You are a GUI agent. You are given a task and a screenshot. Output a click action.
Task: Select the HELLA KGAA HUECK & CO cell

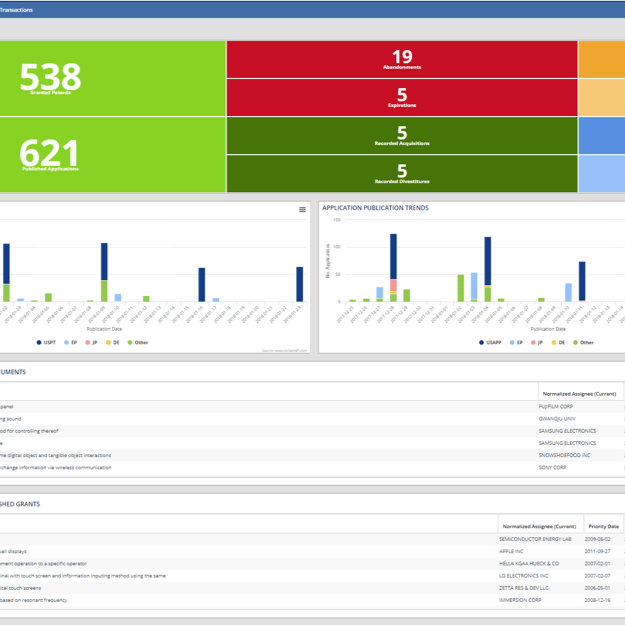click(x=529, y=564)
